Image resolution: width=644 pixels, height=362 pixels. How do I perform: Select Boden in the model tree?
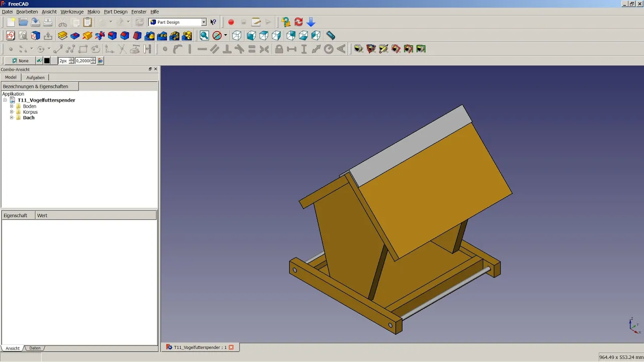(29, 106)
